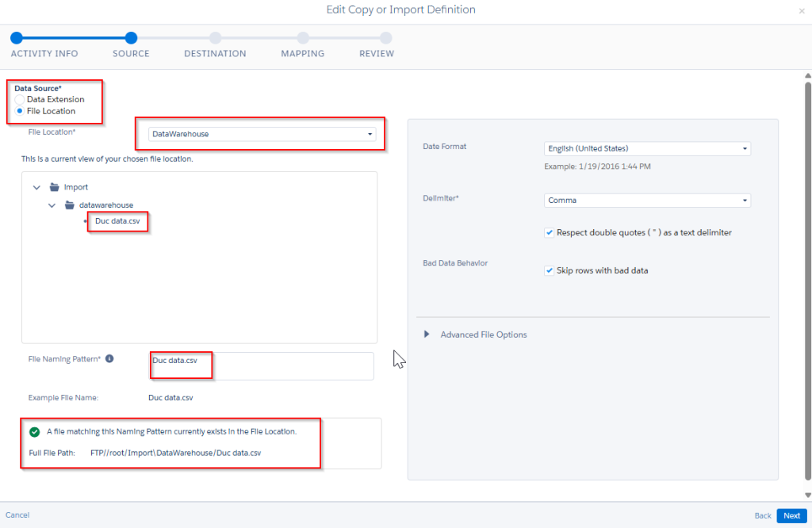Select the File Location radio option
Screen dimensions: 812x528
tap(20, 111)
